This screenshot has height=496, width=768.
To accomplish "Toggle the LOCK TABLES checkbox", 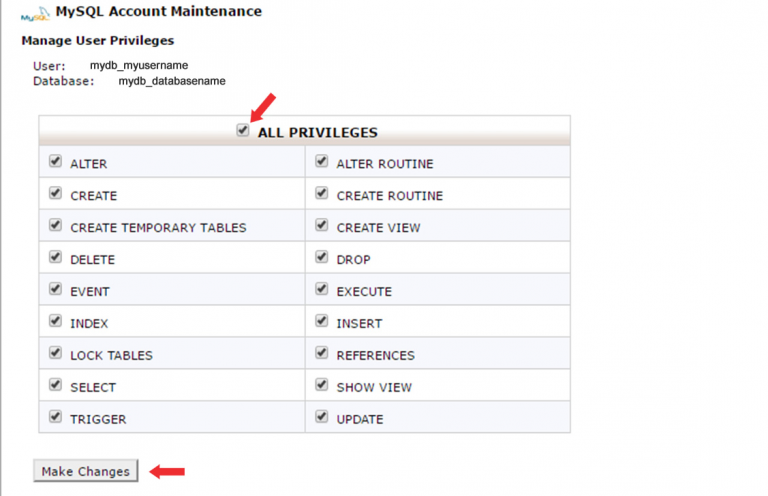I will click(54, 354).
